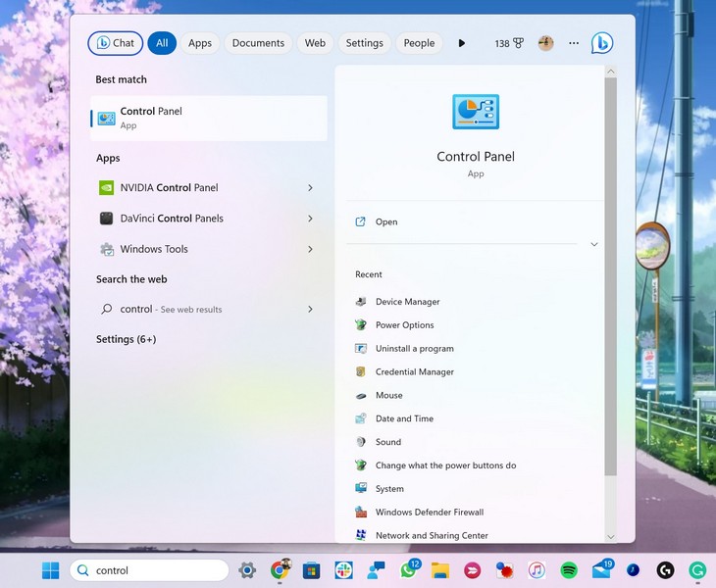Expand DaVinci Control Panels chevron

[x=310, y=219]
